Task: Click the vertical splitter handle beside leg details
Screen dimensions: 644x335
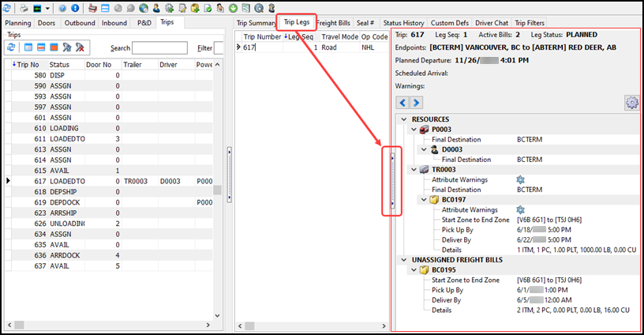Action: [x=392, y=180]
